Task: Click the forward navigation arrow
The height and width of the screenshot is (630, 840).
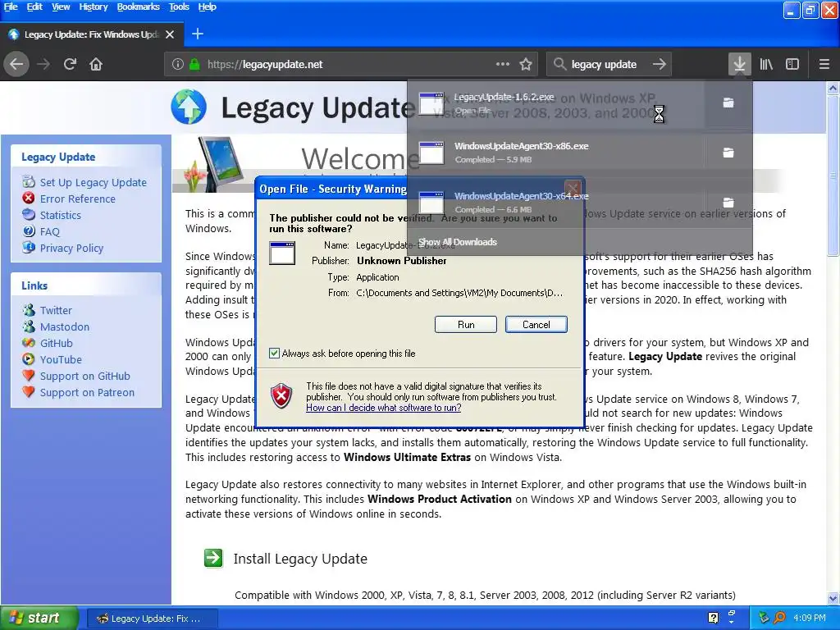Action: (x=43, y=64)
